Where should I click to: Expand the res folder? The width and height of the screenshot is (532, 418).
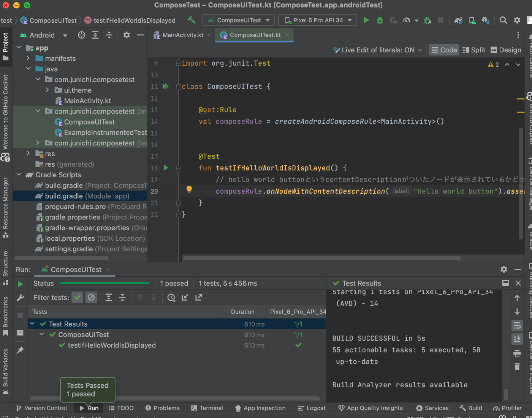[x=28, y=153]
